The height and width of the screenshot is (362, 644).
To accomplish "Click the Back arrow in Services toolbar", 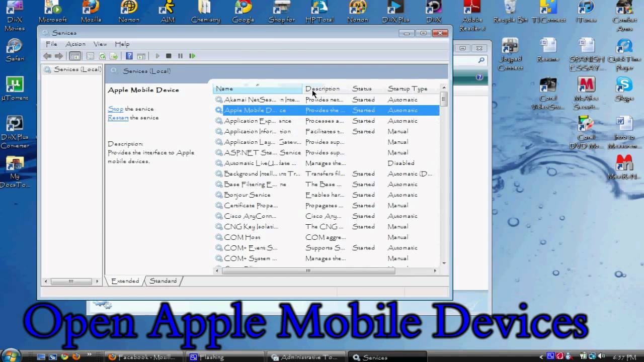I will click(x=47, y=56).
